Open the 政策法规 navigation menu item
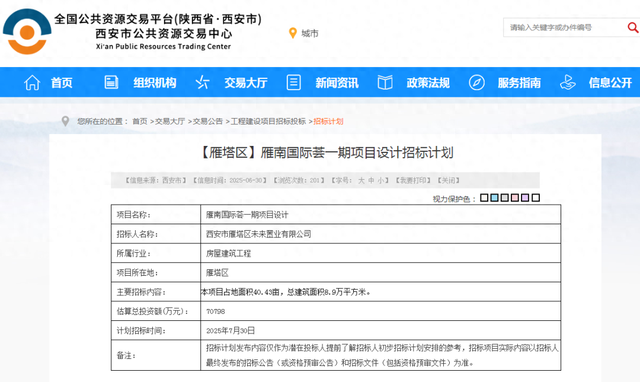This screenshot has width=640, height=382. (428, 83)
